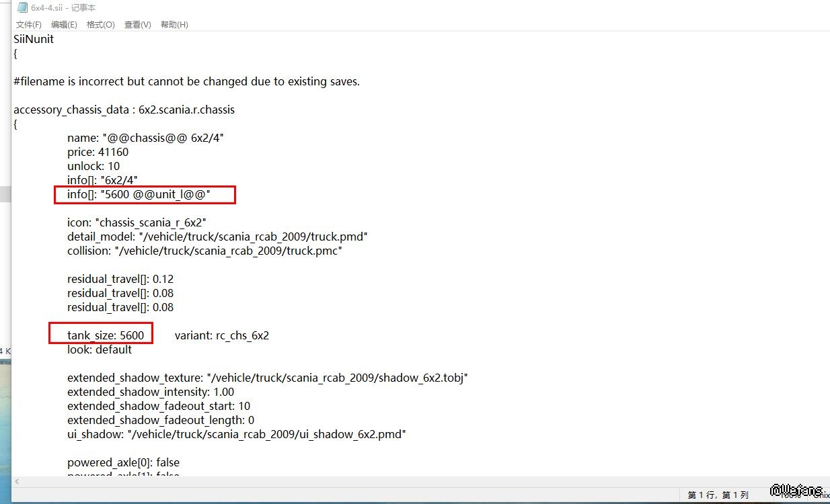Click the Notepad icon in the title bar
Screen dimensions: 830x504
(22, 8)
